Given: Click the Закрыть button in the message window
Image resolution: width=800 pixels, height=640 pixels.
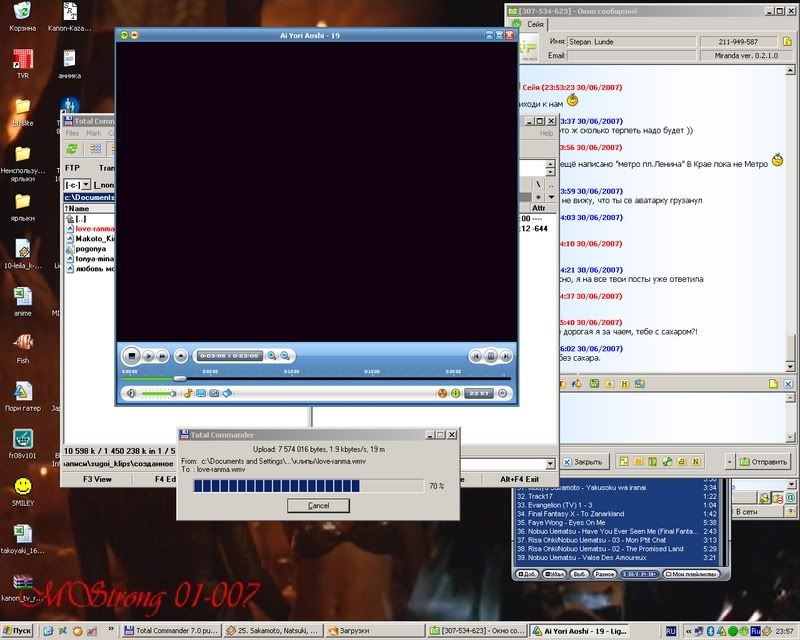Looking at the screenshot, I should pos(583,462).
